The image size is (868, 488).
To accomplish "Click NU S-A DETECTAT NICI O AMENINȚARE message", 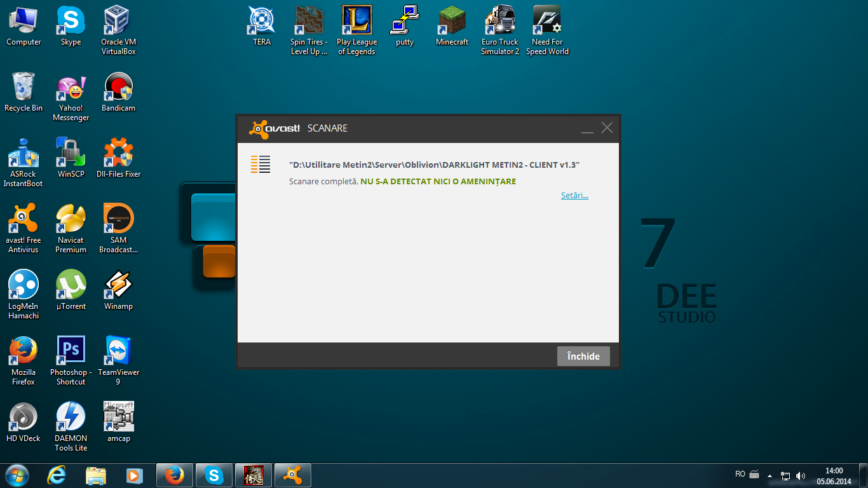I will coord(438,182).
